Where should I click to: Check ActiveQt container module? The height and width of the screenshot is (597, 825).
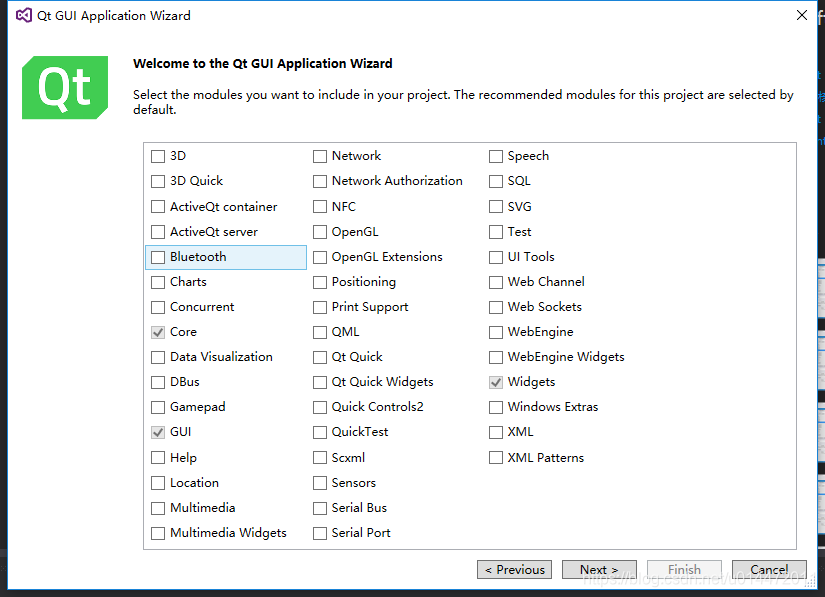(x=158, y=207)
